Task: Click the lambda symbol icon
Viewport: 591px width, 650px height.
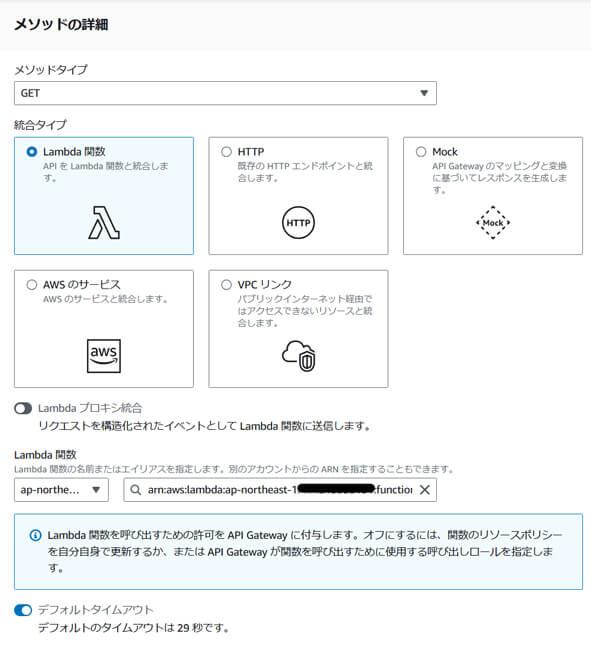Action: [x=104, y=223]
